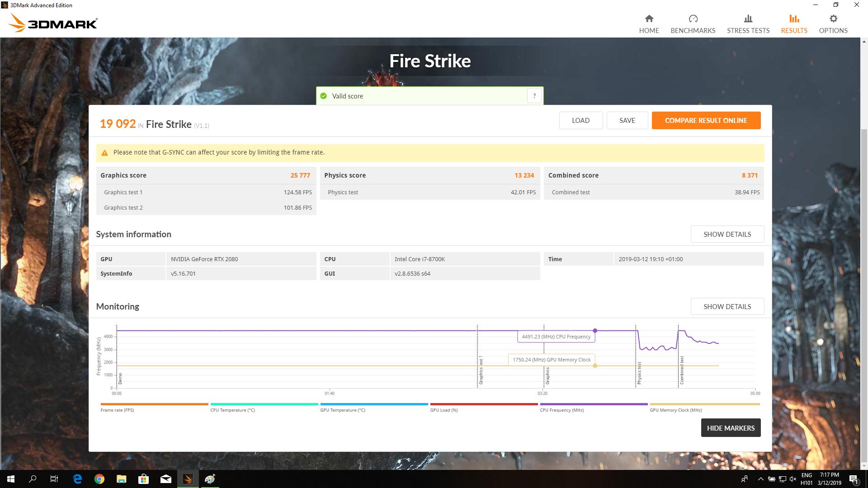
Task: Launch Microsoft Edge from taskbar
Action: (77, 479)
